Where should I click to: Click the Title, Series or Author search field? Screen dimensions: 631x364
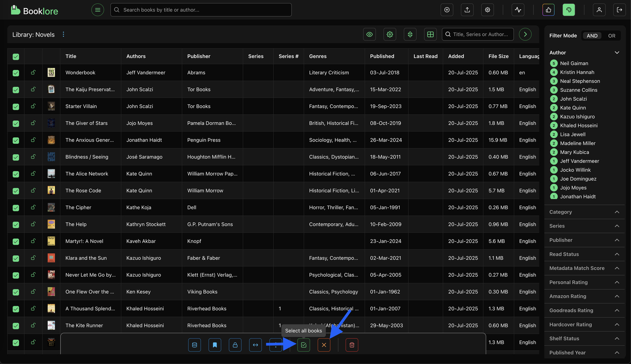coord(477,34)
